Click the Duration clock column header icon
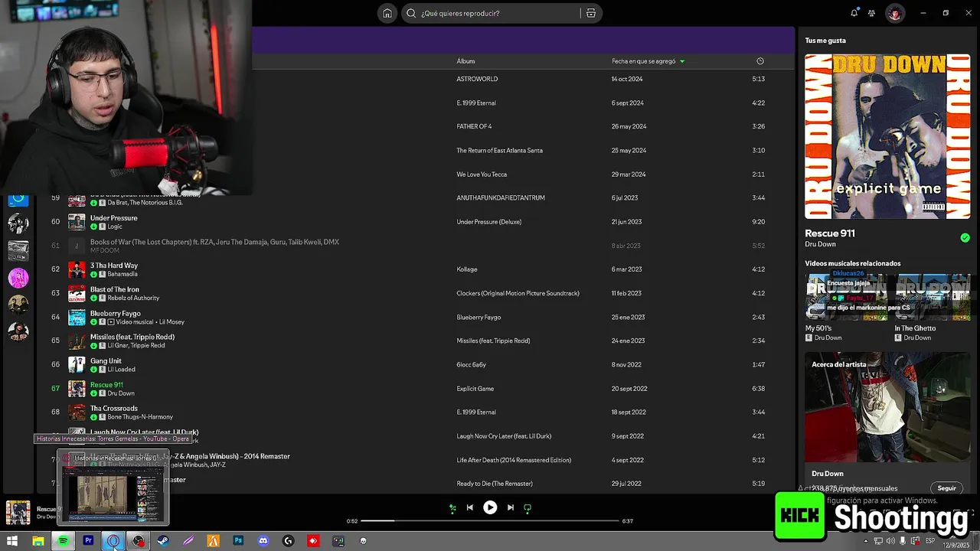Image resolution: width=980 pixels, height=551 pixels. coord(759,61)
